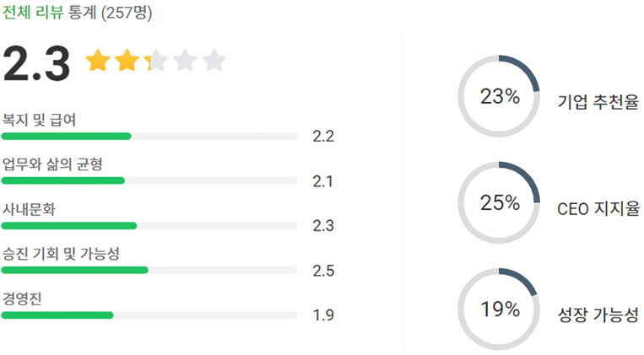Click the 성장 가능성 label
Screen dimensions: 644x355
[598, 315]
